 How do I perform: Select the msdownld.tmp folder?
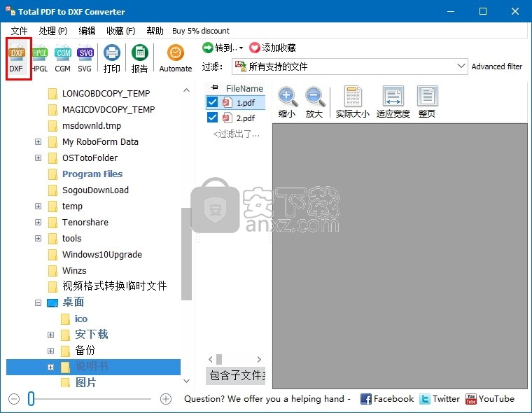point(91,125)
